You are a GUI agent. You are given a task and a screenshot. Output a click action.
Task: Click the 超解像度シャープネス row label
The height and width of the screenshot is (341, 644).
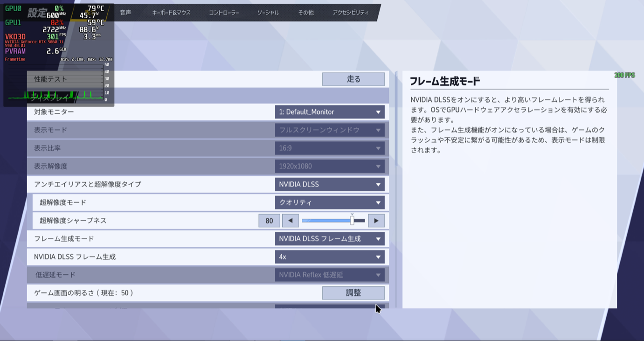[73, 221]
